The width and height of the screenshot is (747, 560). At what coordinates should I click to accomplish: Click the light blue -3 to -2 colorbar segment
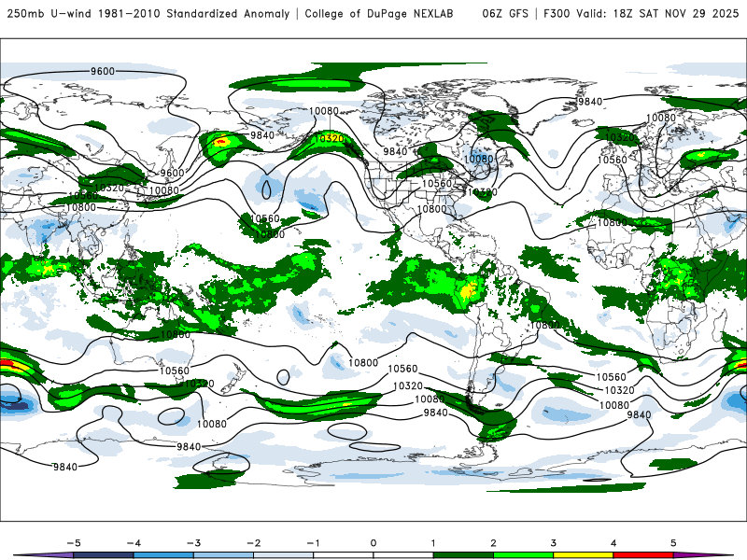(x=223, y=555)
